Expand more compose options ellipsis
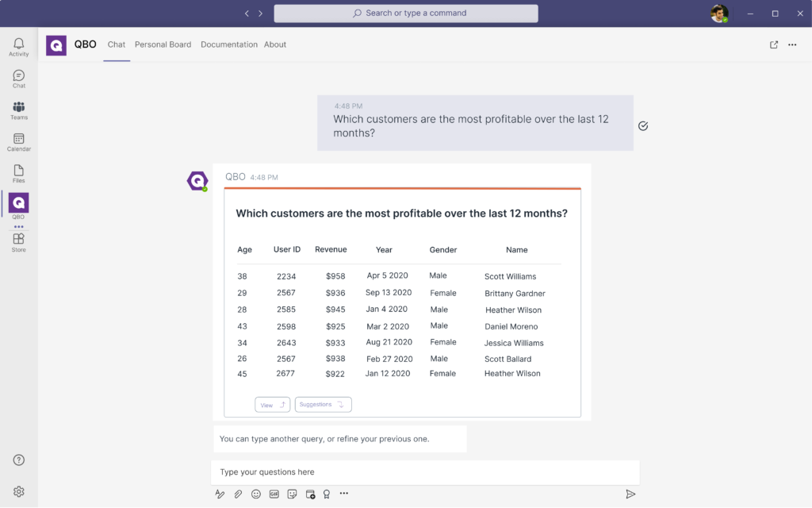 pos(344,494)
